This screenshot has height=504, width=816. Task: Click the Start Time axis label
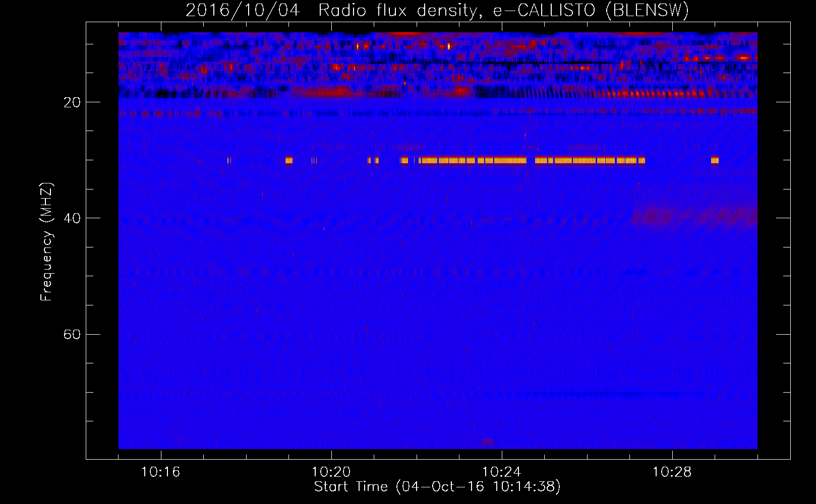click(x=437, y=487)
